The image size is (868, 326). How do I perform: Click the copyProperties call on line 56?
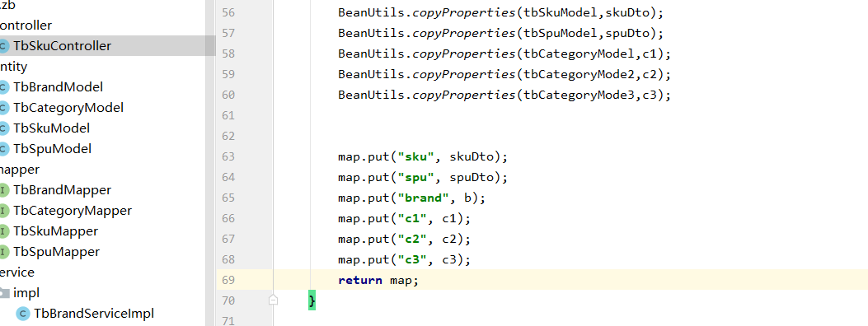click(x=464, y=12)
